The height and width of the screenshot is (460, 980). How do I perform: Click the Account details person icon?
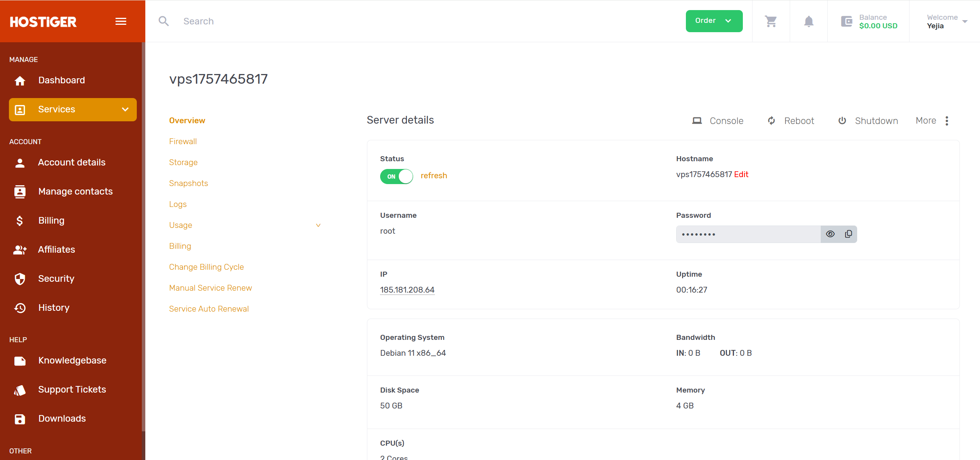tap(20, 163)
